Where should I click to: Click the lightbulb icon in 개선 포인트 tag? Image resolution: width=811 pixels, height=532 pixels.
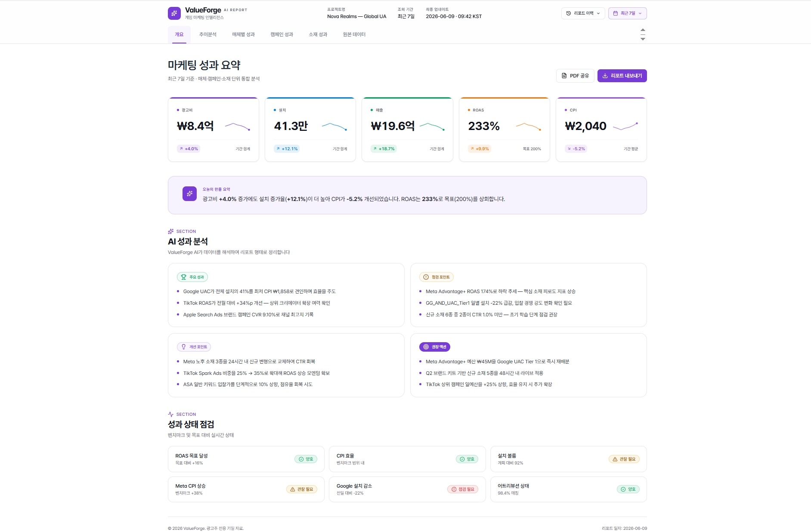click(x=184, y=347)
